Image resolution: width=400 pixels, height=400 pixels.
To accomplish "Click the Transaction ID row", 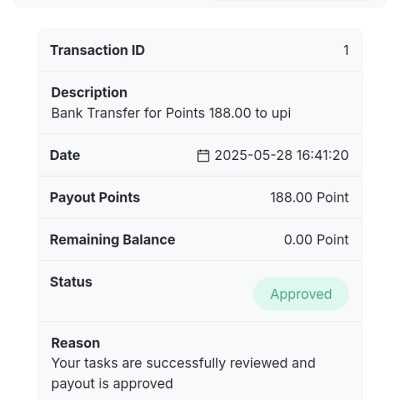I will click(x=200, y=50).
